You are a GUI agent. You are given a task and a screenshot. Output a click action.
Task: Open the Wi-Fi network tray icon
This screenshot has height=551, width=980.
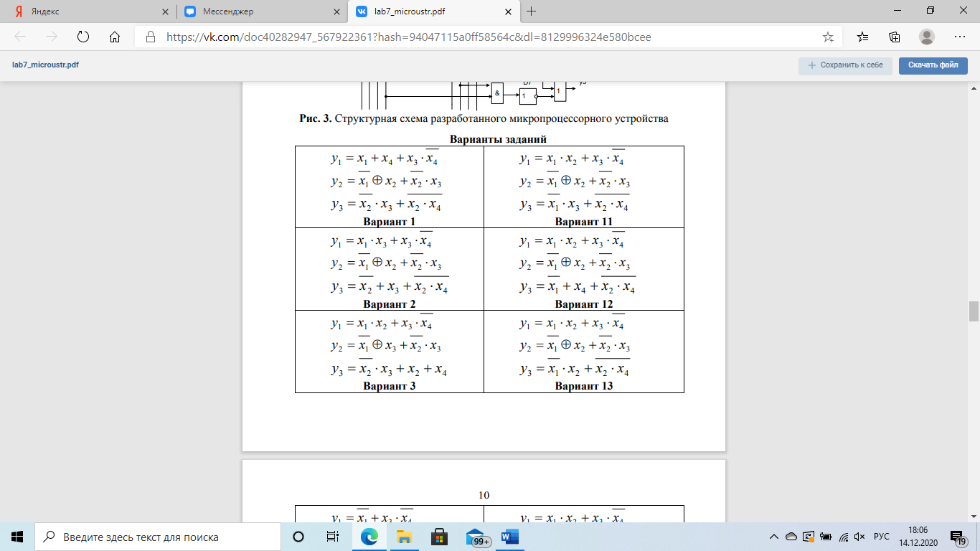click(x=844, y=537)
